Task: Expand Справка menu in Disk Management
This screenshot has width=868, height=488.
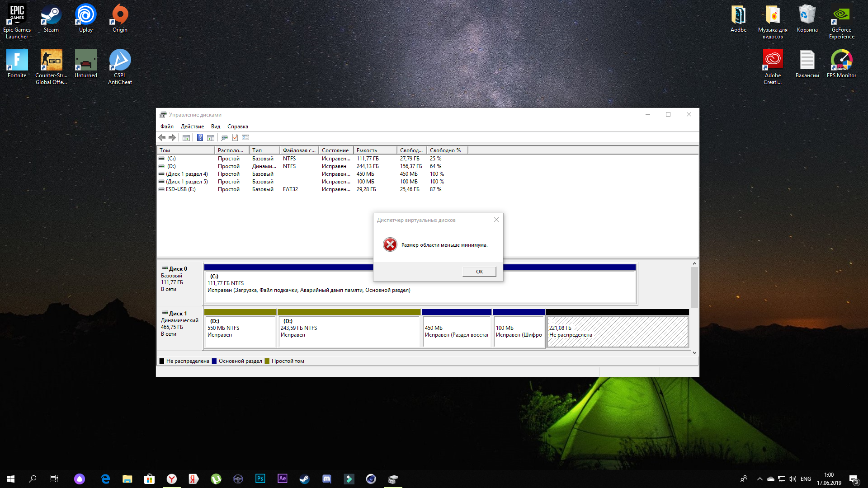Action: 237,127
